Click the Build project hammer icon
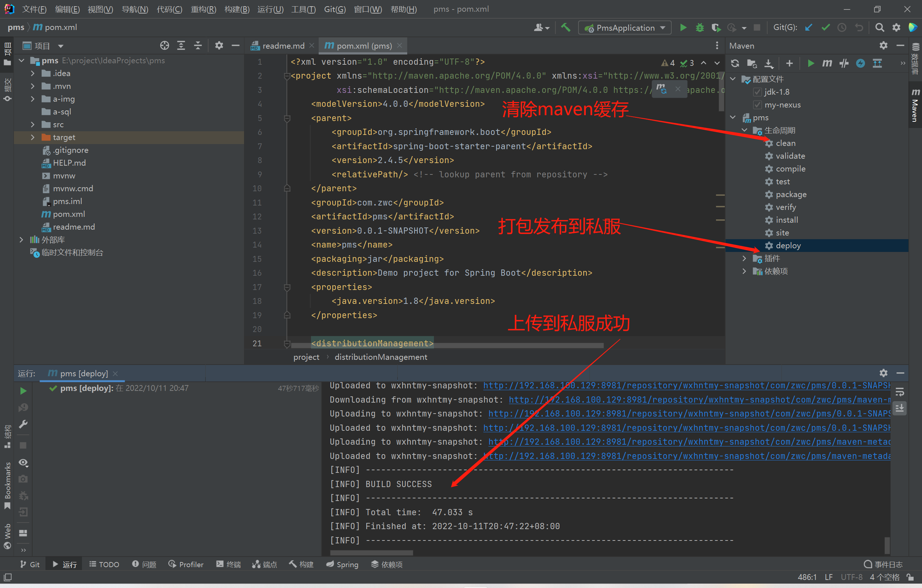 566,27
